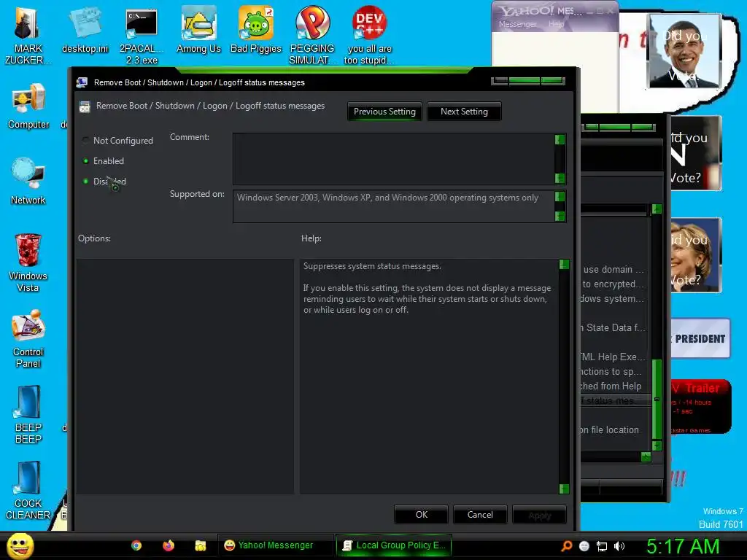Open the Control Panel desktop icon
Viewport: 747px width, 560px height.
[28, 338]
